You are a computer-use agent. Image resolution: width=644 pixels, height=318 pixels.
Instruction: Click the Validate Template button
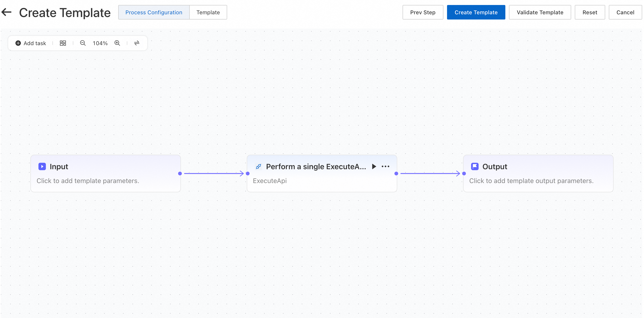pos(540,12)
